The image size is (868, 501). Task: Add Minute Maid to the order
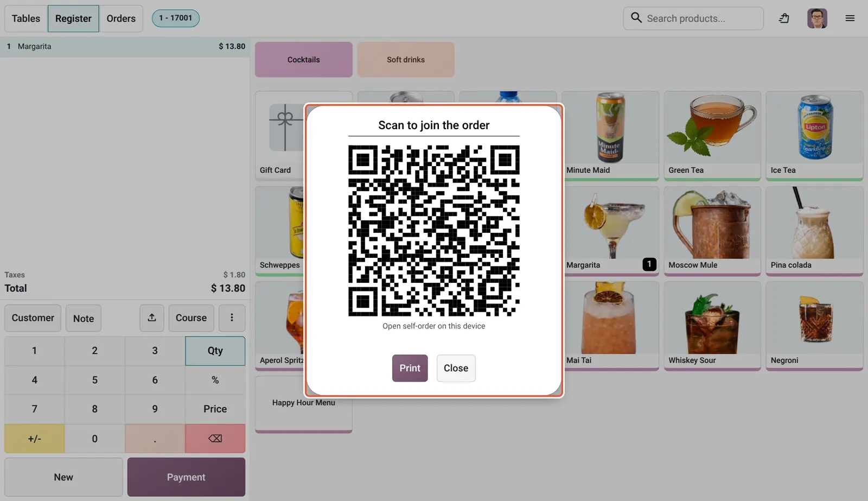pyautogui.click(x=610, y=135)
